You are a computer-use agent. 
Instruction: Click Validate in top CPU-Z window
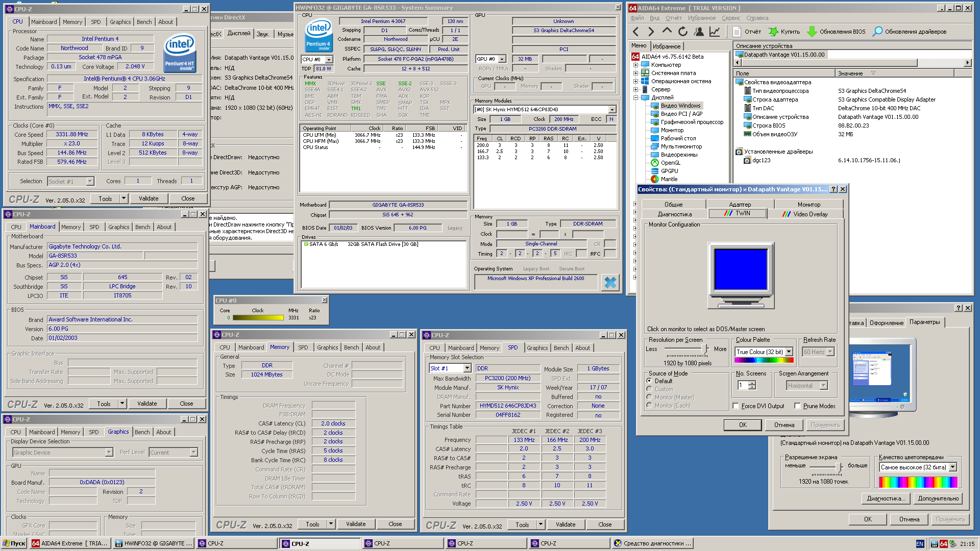pyautogui.click(x=149, y=198)
